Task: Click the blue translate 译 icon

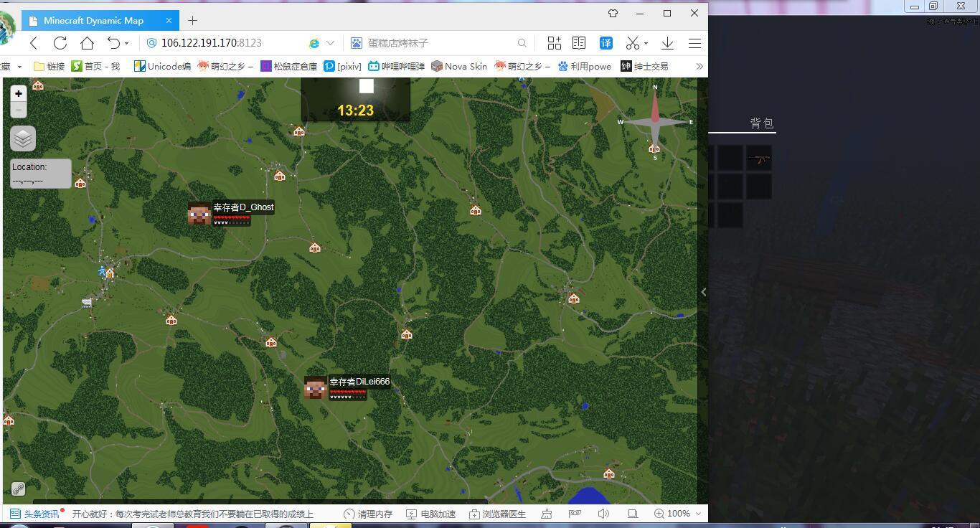Action: click(606, 43)
